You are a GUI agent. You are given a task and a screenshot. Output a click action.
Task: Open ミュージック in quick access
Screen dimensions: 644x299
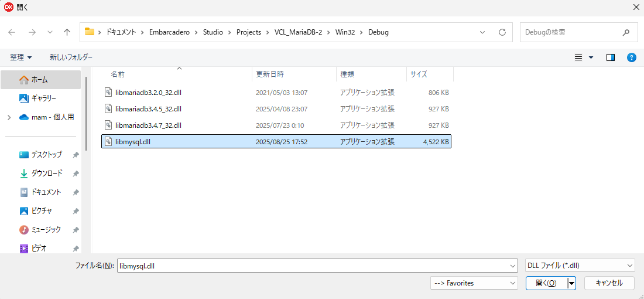pos(40,229)
